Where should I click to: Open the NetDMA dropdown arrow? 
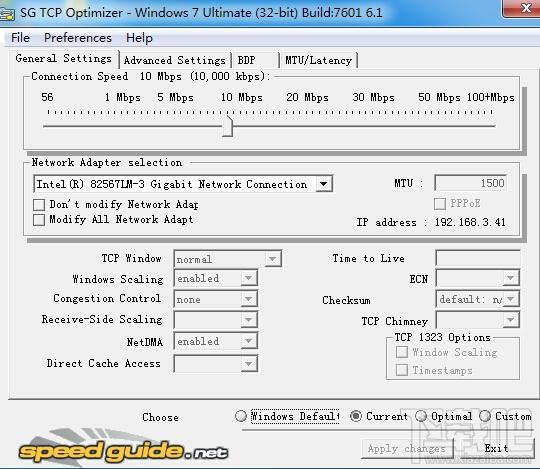(x=248, y=341)
